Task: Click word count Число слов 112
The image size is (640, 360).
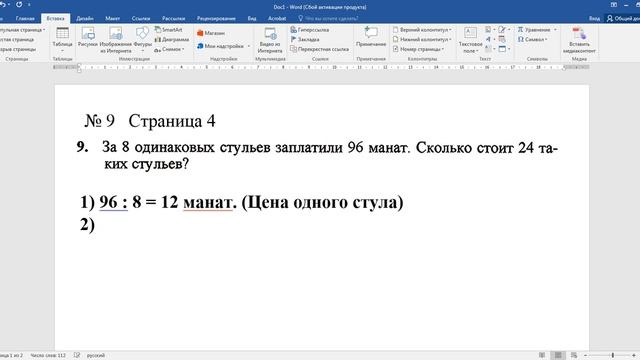Action: pos(48,356)
